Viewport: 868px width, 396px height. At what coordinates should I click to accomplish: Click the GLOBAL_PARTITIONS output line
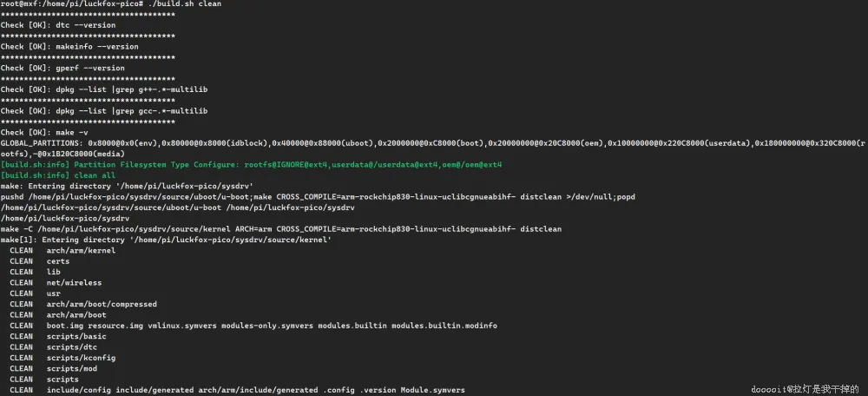coord(433,148)
